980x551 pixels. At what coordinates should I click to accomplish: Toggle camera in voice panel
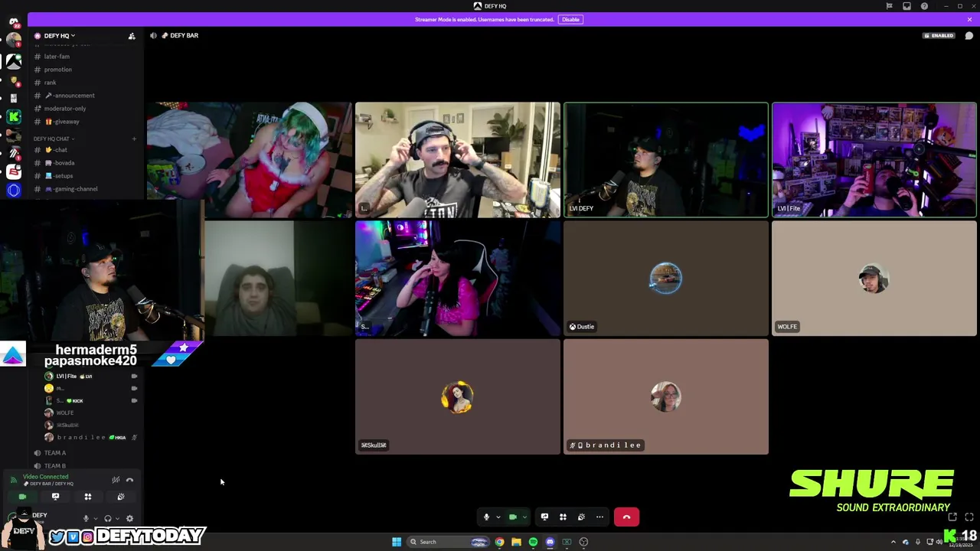tap(22, 497)
